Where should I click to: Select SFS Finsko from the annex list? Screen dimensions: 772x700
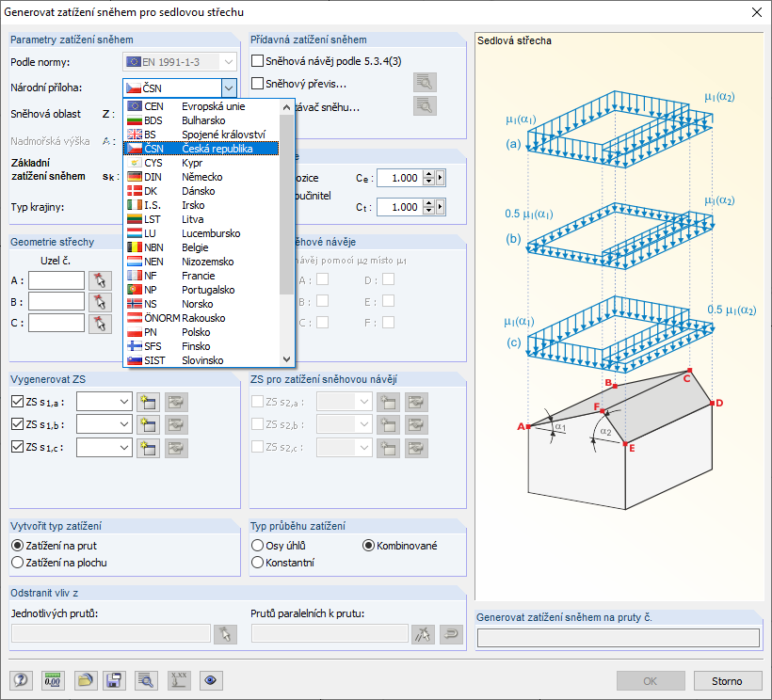tap(201, 346)
